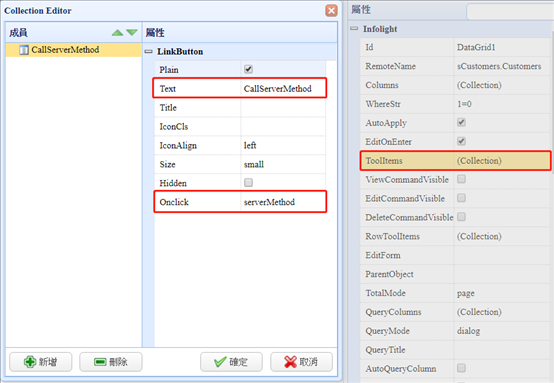Image resolution: width=554 pixels, height=383 pixels.
Task: Click the 刪除 (Delete) button
Action: pyautogui.click(x=111, y=362)
